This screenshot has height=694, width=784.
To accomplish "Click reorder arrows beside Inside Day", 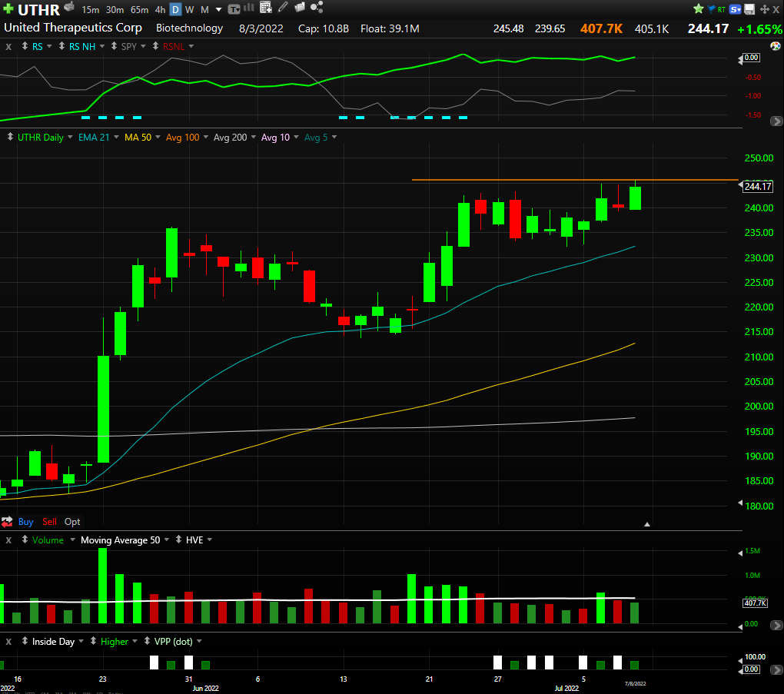I will coord(25,641).
